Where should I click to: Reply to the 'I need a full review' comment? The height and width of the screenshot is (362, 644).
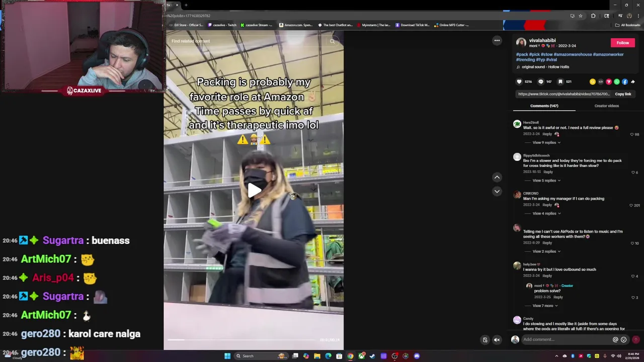click(547, 134)
